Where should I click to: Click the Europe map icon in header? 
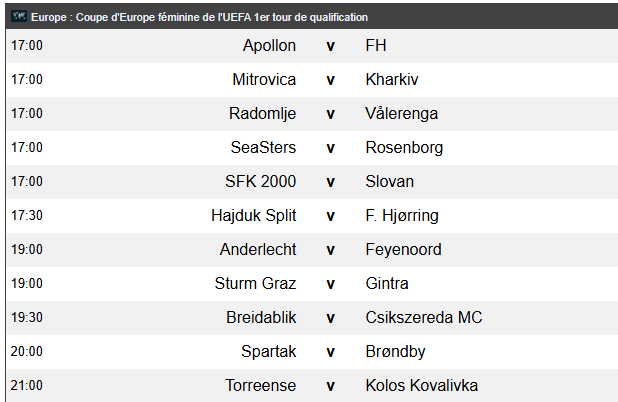click(x=19, y=17)
